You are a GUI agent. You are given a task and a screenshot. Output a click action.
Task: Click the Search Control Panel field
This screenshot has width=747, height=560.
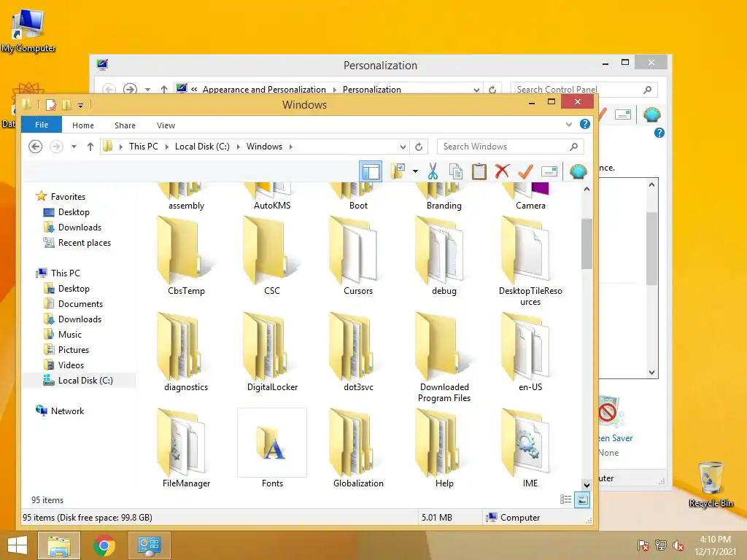(x=584, y=90)
